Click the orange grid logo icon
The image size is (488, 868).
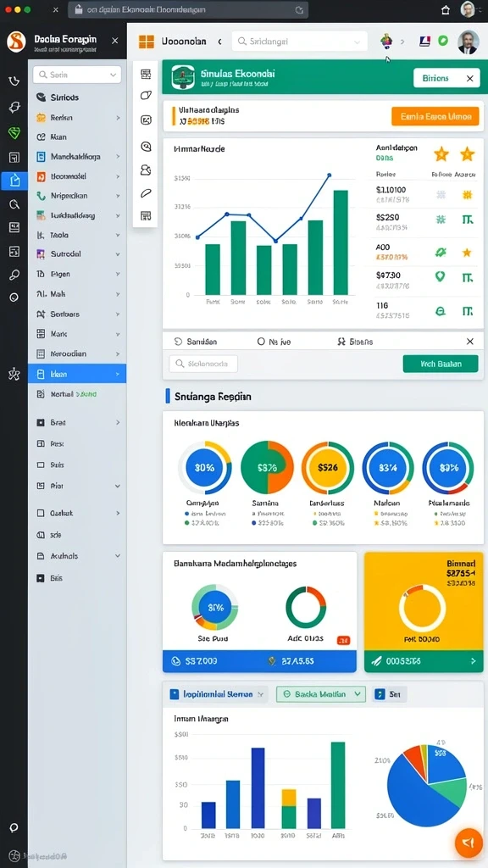click(x=146, y=42)
